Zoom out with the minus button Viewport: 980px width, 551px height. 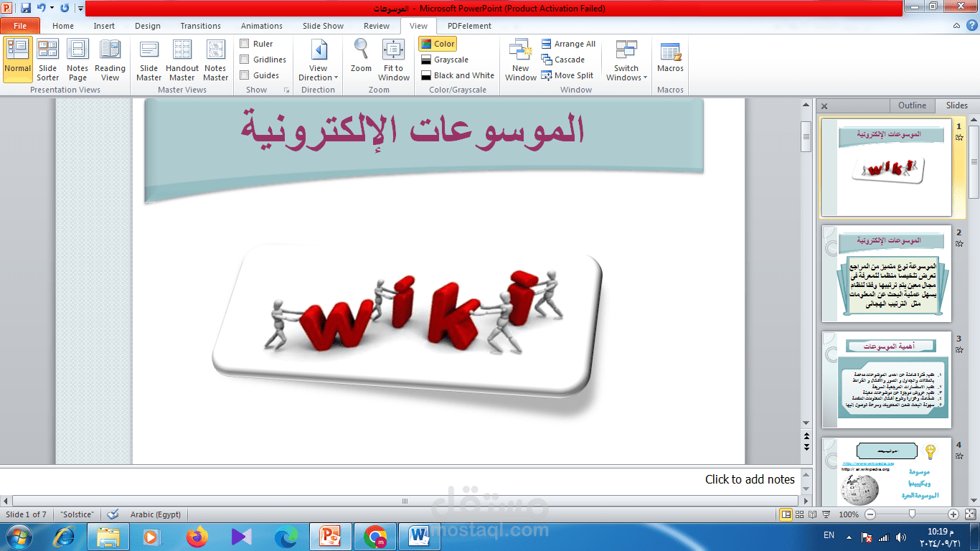tap(870, 514)
